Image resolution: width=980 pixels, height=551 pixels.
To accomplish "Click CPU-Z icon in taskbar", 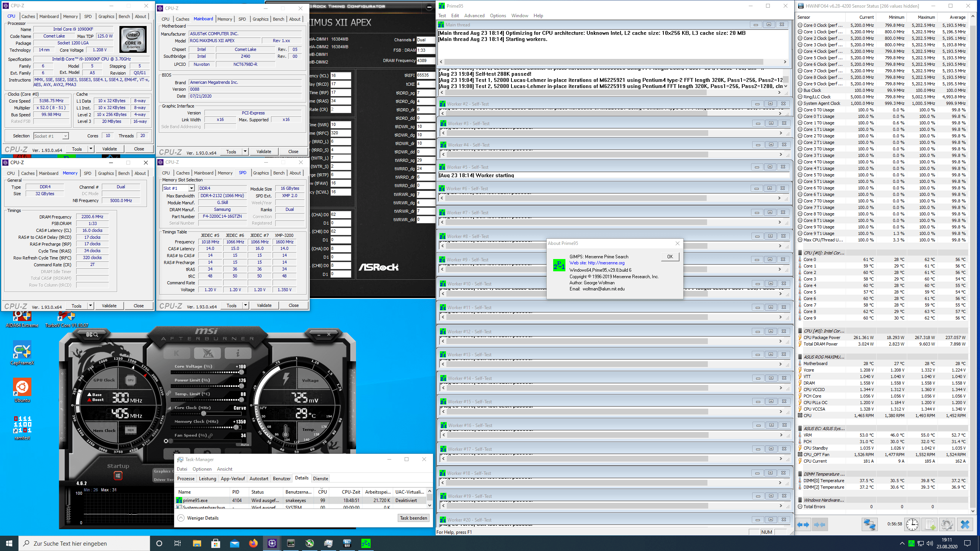I will tap(272, 543).
